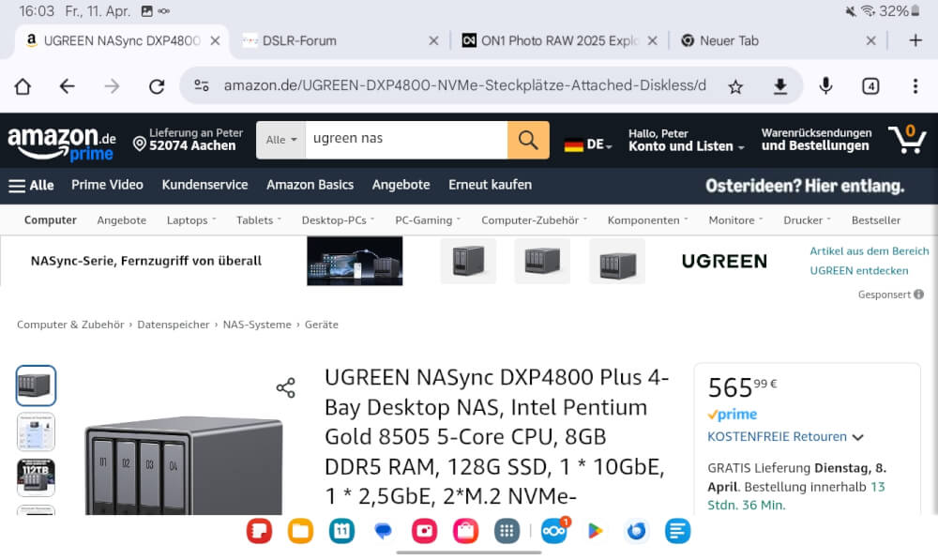Open the shopping cart
Image resolution: width=938 pixels, height=560 pixels.
tap(907, 140)
